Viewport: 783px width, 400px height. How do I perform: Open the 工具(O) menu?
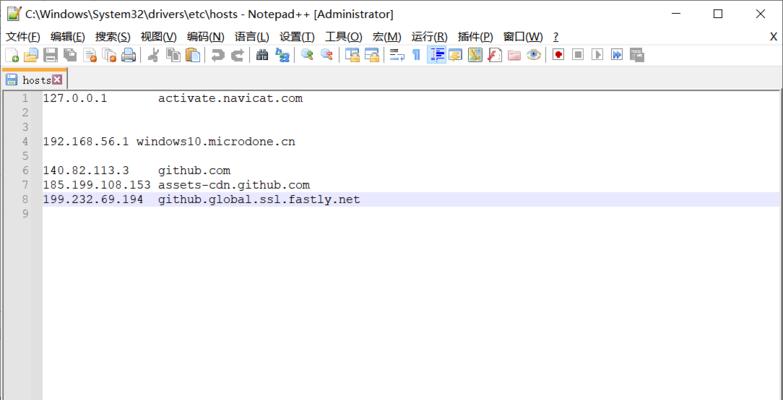click(x=344, y=36)
